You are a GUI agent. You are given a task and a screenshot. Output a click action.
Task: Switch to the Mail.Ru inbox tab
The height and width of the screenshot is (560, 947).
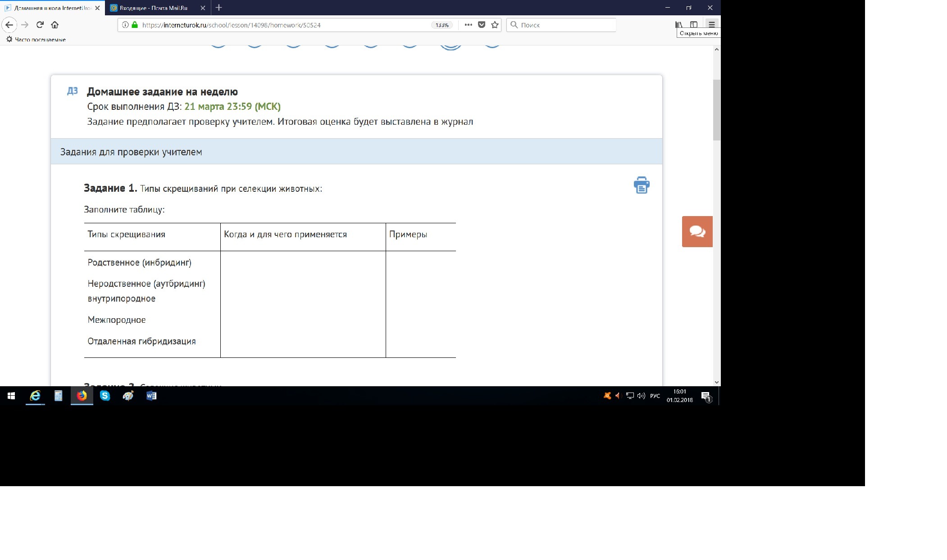[x=153, y=8]
